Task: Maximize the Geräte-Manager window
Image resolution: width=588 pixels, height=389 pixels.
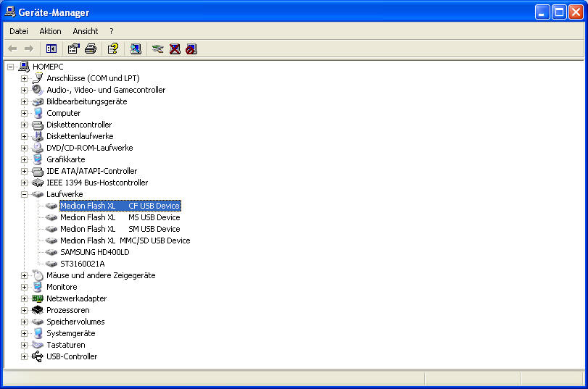Action: pyautogui.click(x=559, y=12)
